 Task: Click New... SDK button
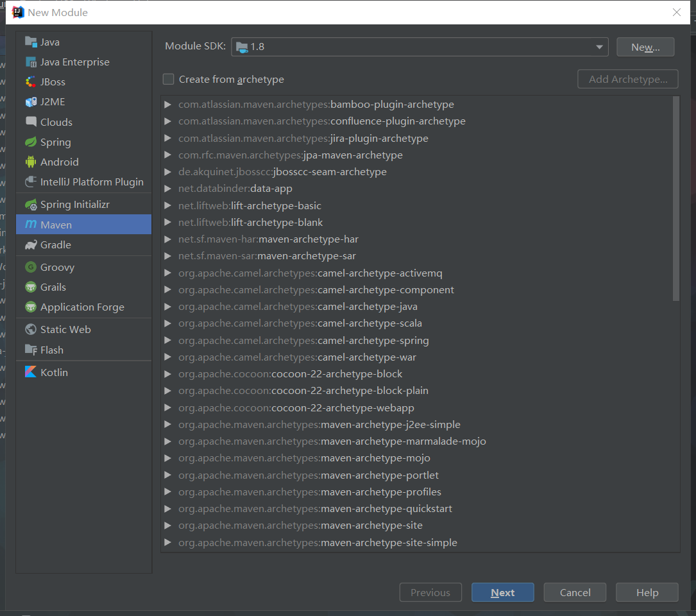[645, 47]
